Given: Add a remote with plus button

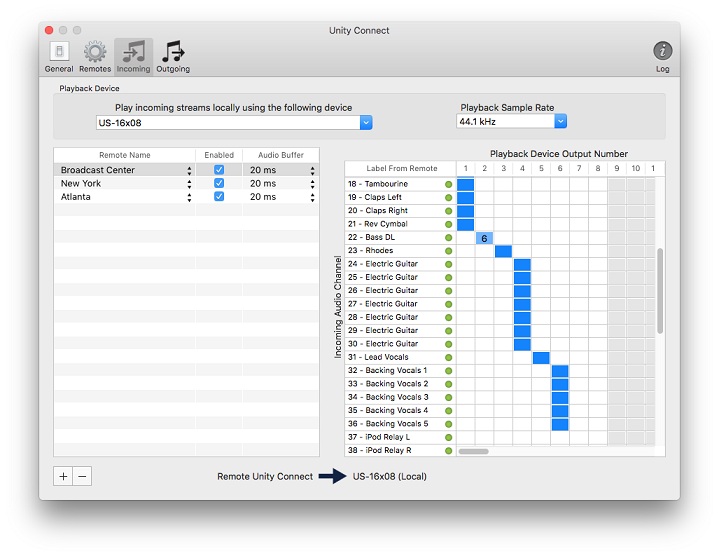Looking at the screenshot, I should tap(63, 476).
